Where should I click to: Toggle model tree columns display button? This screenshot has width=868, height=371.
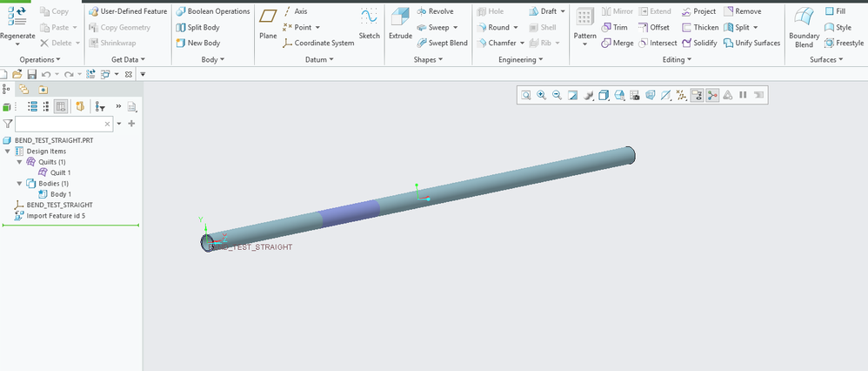click(61, 106)
